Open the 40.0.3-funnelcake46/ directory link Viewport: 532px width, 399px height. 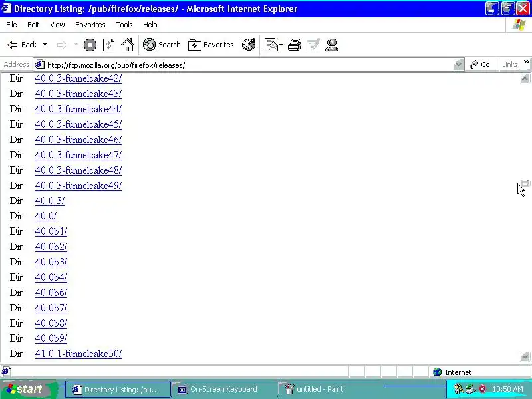pyautogui.click(x=78, y=140)
